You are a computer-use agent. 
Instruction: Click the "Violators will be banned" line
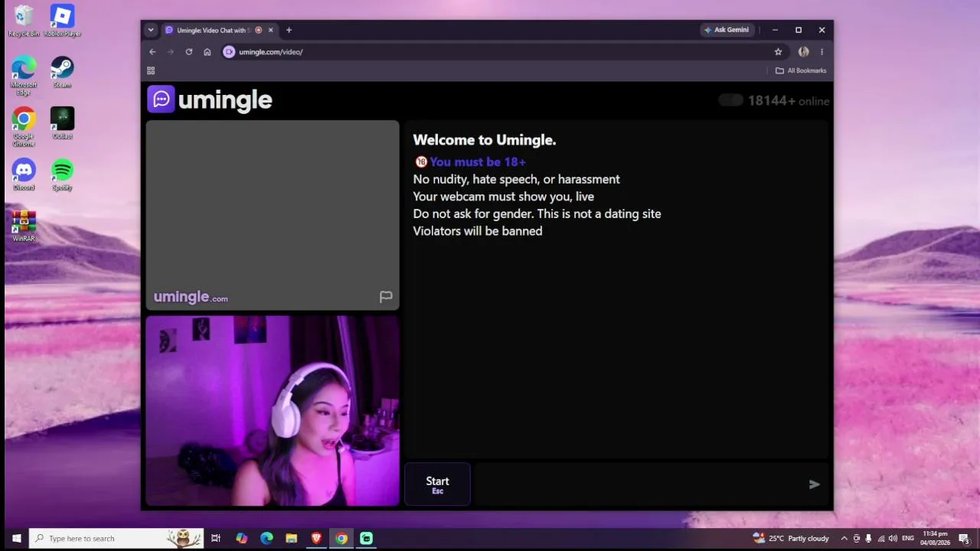(x=478, y=231)
